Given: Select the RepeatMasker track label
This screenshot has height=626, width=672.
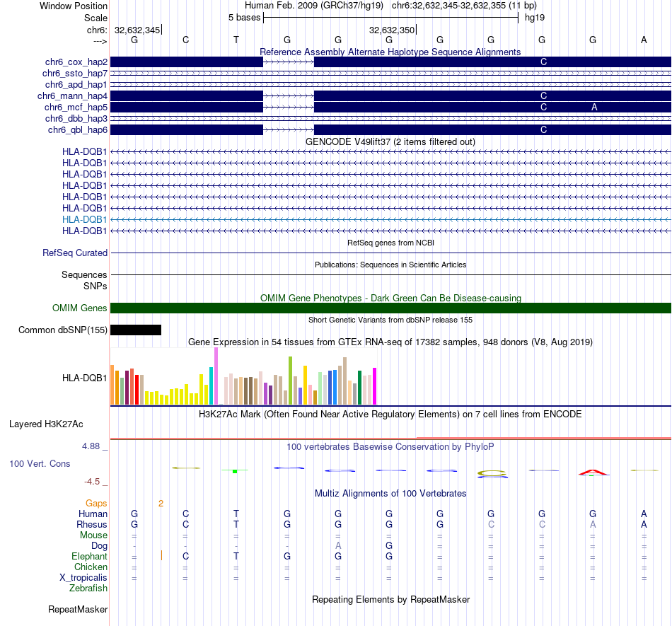Looking at the screenshot, I should pyautogui.click(x=78, y=609).
